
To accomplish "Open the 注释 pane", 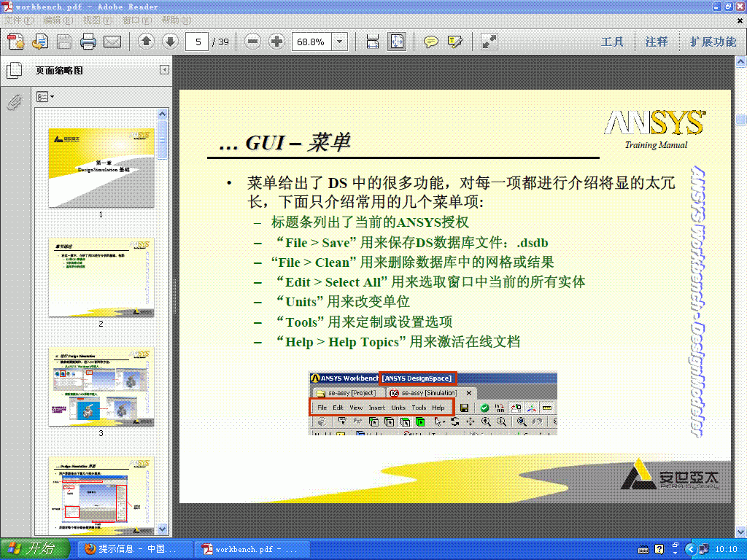I will pos(657,42).
